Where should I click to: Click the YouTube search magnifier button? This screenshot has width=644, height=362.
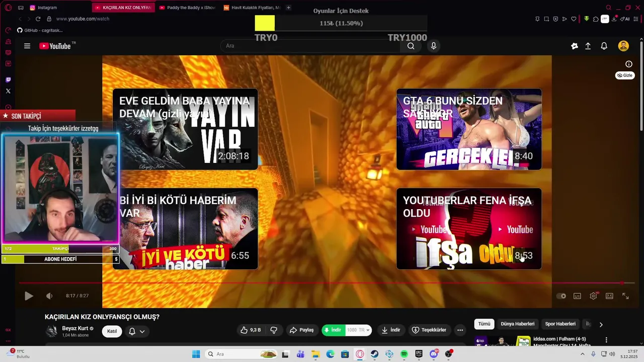point(411,46)
